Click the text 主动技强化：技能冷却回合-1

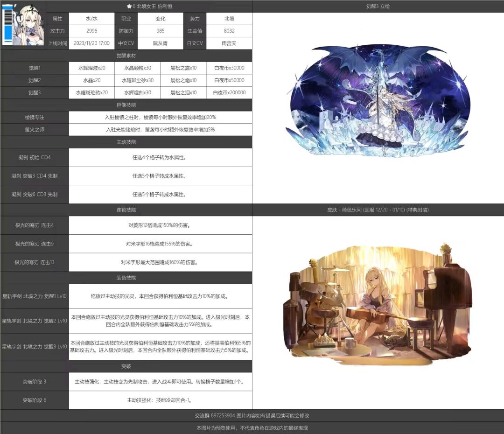(x=160, y=400)
